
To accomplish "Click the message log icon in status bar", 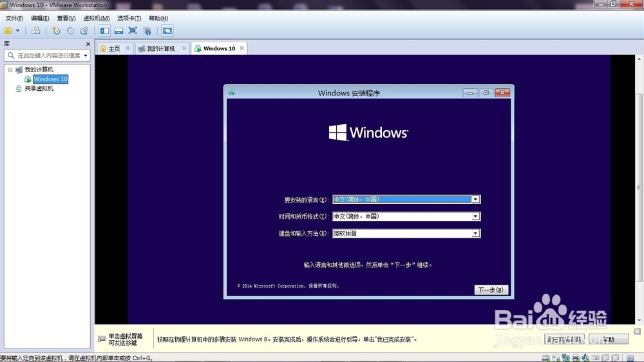I will 630,358.
